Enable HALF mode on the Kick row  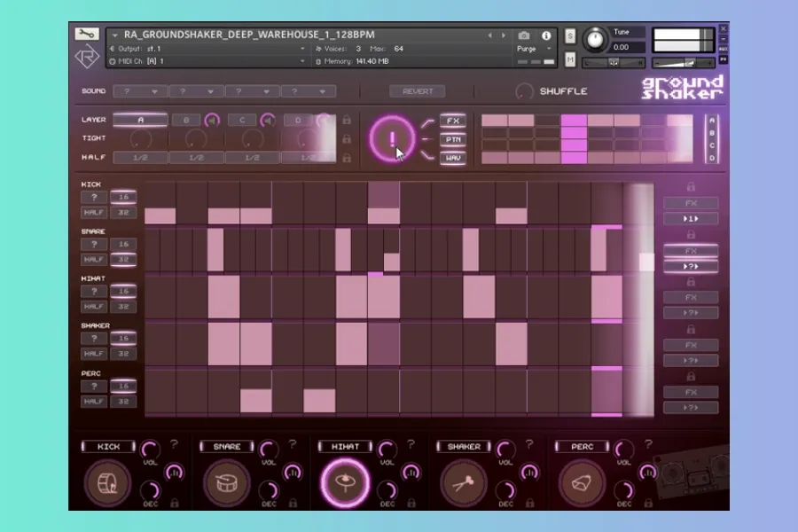(95, 213)
